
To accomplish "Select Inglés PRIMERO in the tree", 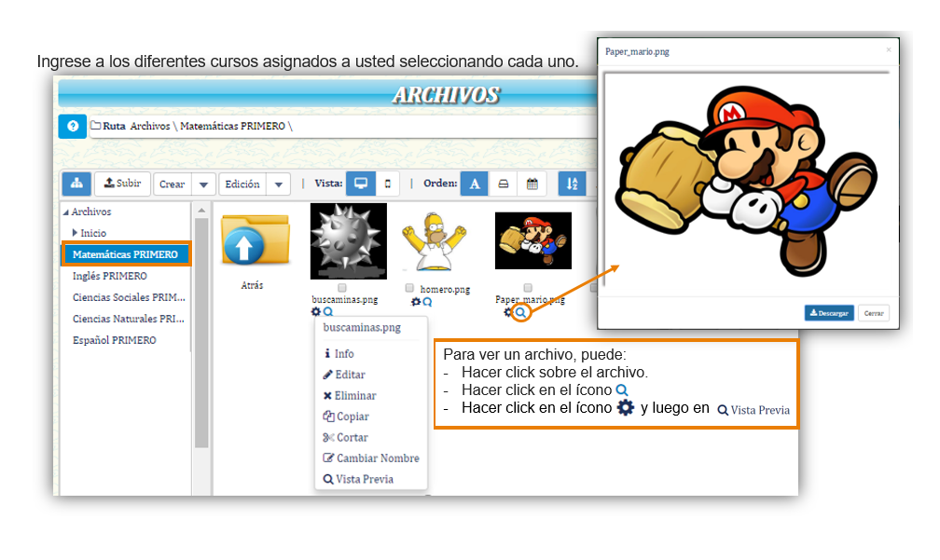I will (110, 276).
